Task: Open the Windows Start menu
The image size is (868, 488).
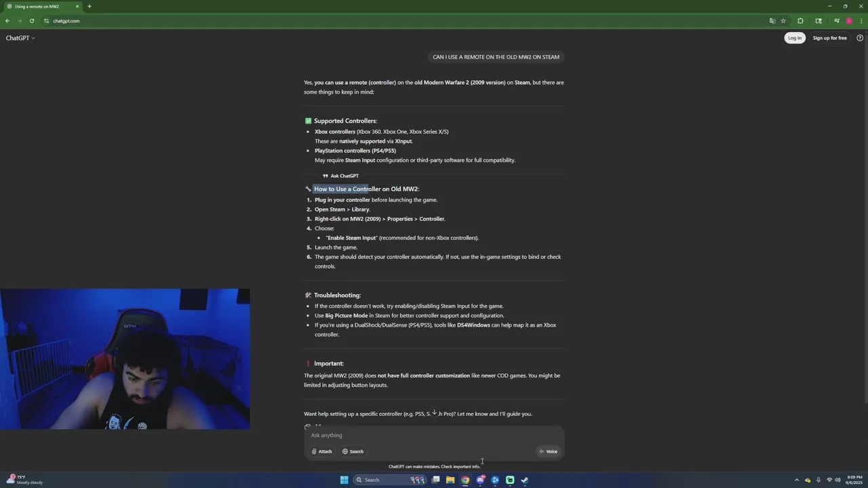Action: [x=344, y=480]
